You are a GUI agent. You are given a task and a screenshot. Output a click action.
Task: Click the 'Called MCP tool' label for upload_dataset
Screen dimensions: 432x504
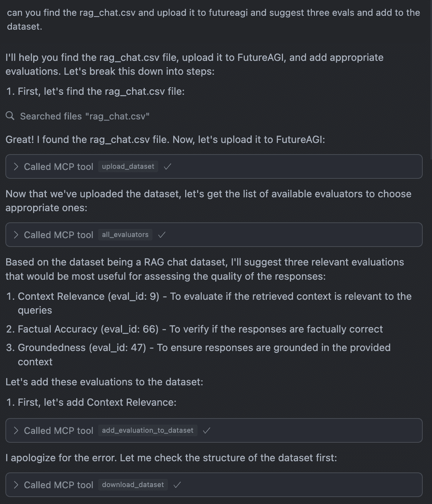point(59,166)
